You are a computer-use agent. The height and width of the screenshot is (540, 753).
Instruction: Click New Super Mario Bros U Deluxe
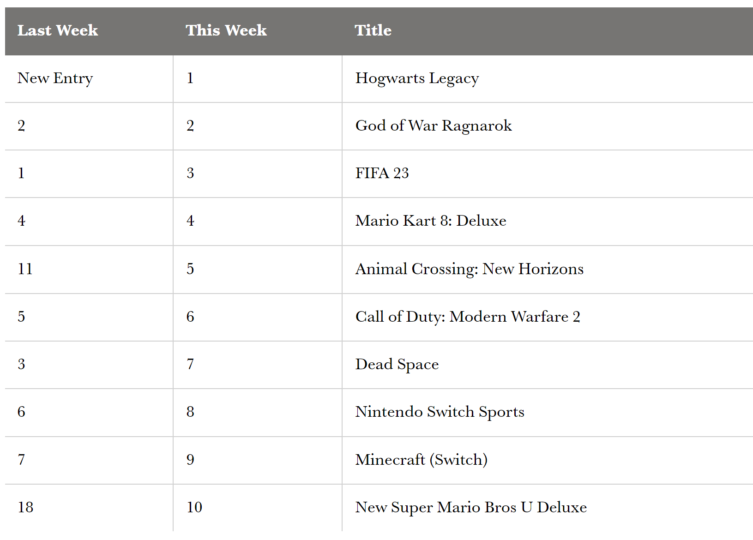[471, 507]
